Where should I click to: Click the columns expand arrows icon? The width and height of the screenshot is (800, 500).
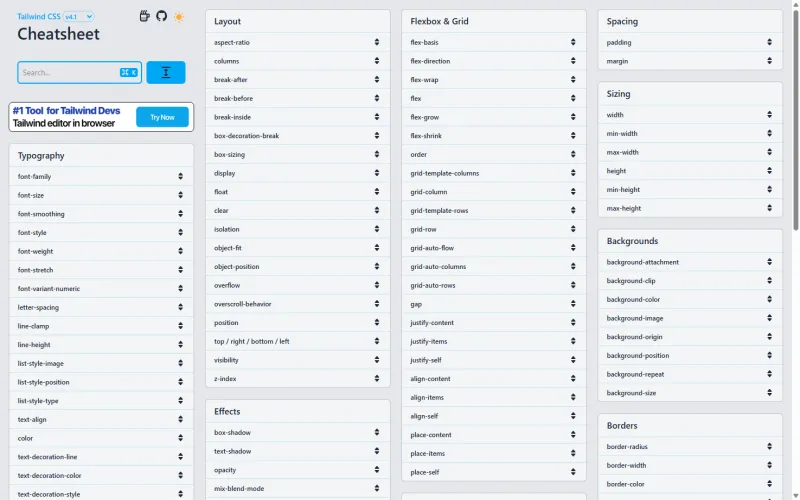(x=377, y=61)
